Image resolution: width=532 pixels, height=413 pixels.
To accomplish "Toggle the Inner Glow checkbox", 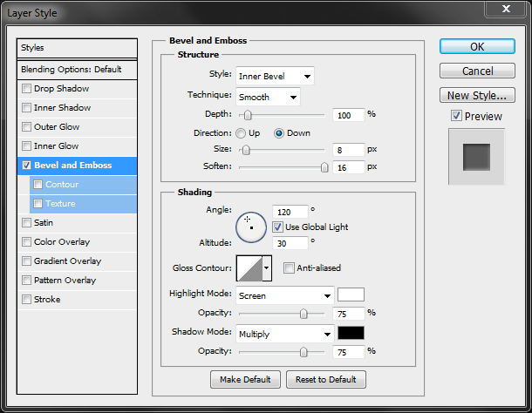I will (x=26, y=146).
